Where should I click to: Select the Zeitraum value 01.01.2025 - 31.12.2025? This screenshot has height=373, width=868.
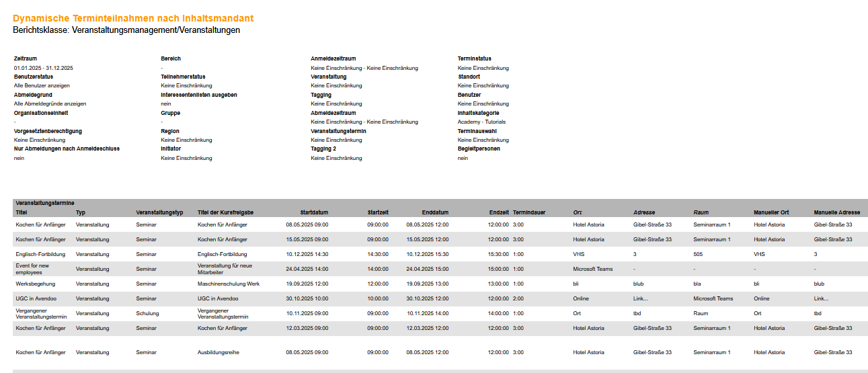pyautogui.click(x=43, y=68)
